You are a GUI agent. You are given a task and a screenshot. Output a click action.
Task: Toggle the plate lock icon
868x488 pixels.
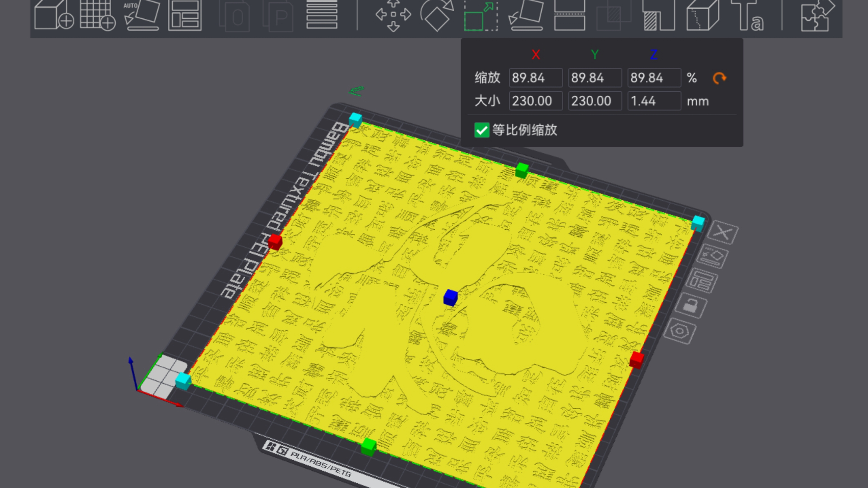tap(691, 306)
